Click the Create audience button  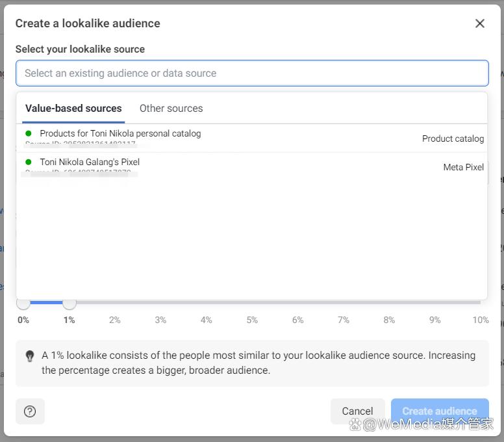[x=440, y=411]
